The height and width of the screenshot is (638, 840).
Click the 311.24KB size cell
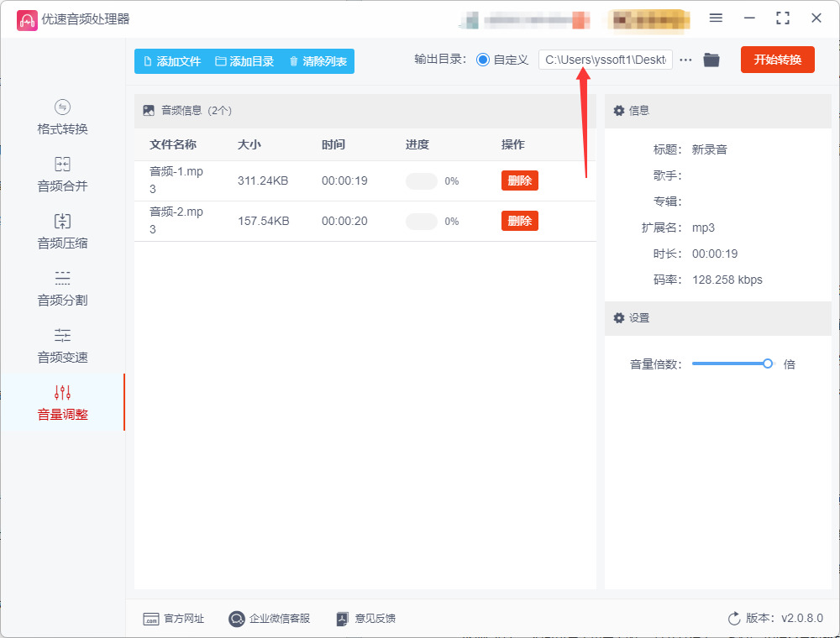coord(263,181)
